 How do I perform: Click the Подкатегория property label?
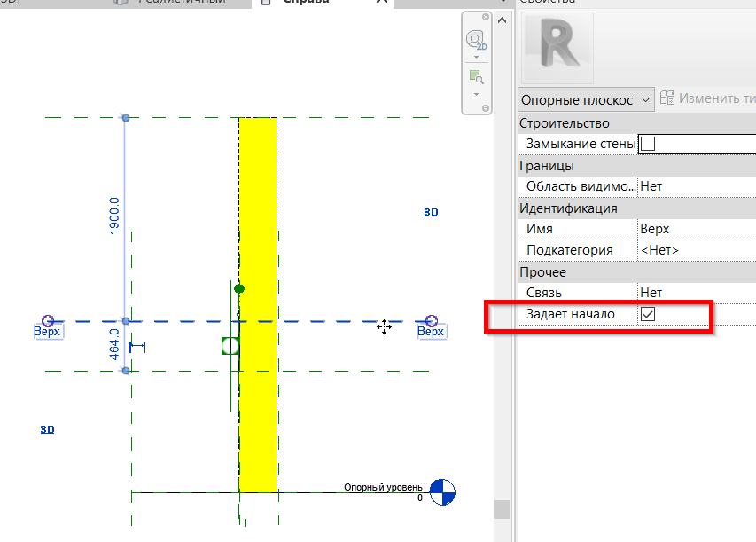[x=569, y=250]
